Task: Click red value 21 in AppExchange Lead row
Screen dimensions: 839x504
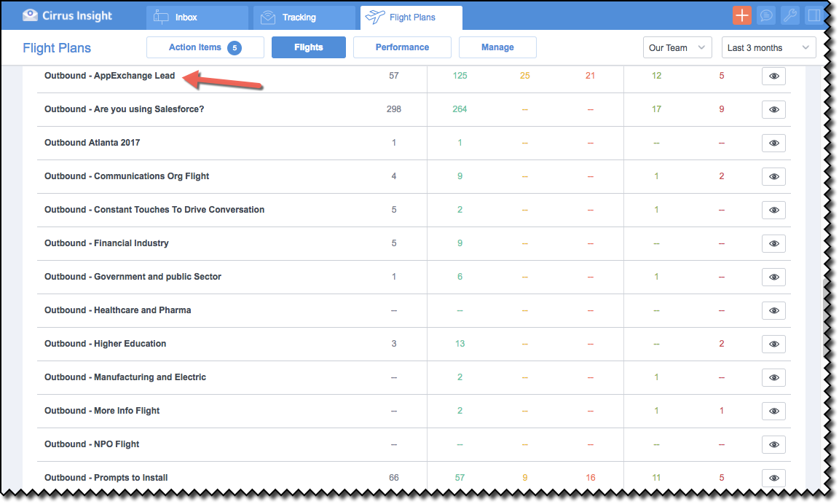Action: 590,76
